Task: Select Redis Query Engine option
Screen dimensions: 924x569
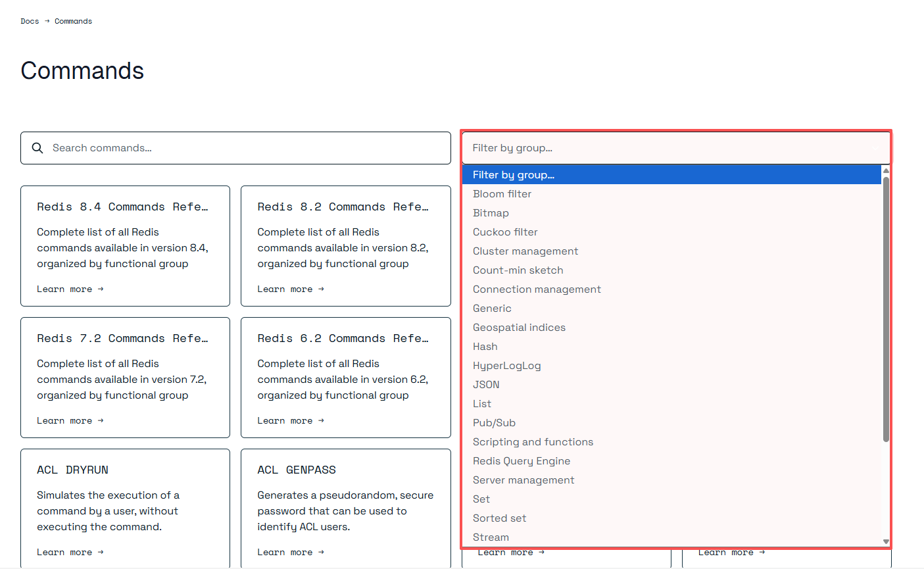Action: point(671,461)
